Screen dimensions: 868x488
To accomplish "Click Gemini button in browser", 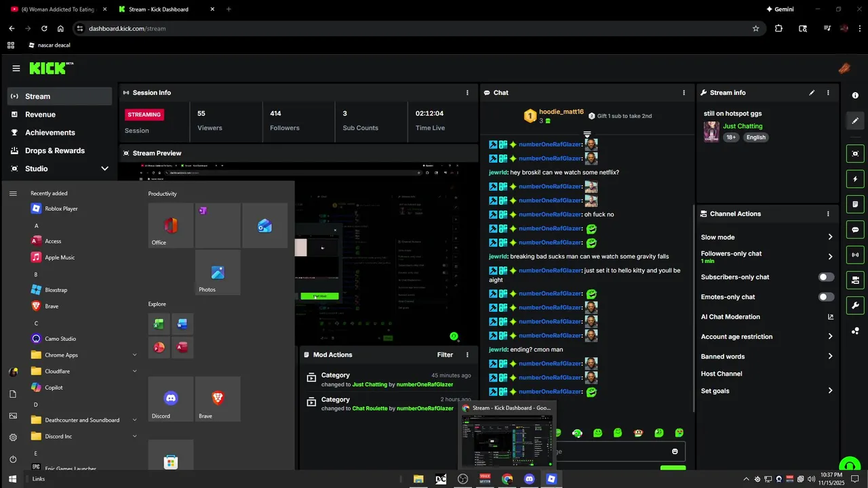I will (x=780, y=9).
